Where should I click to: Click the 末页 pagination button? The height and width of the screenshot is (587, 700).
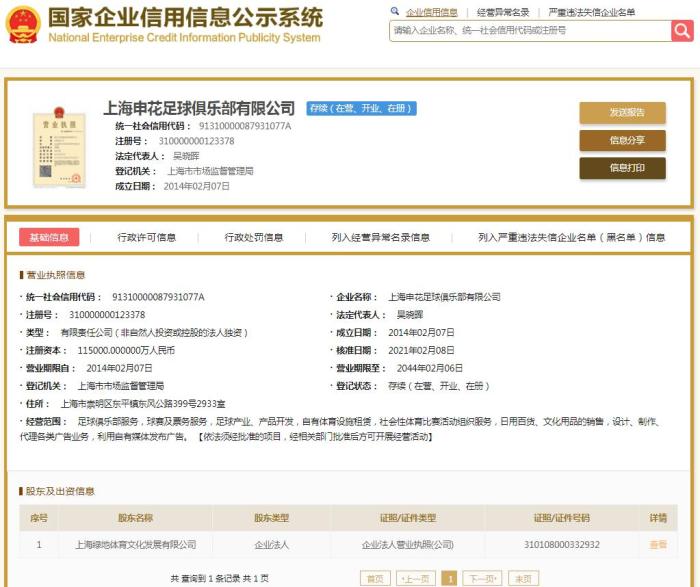click(523, 579)
